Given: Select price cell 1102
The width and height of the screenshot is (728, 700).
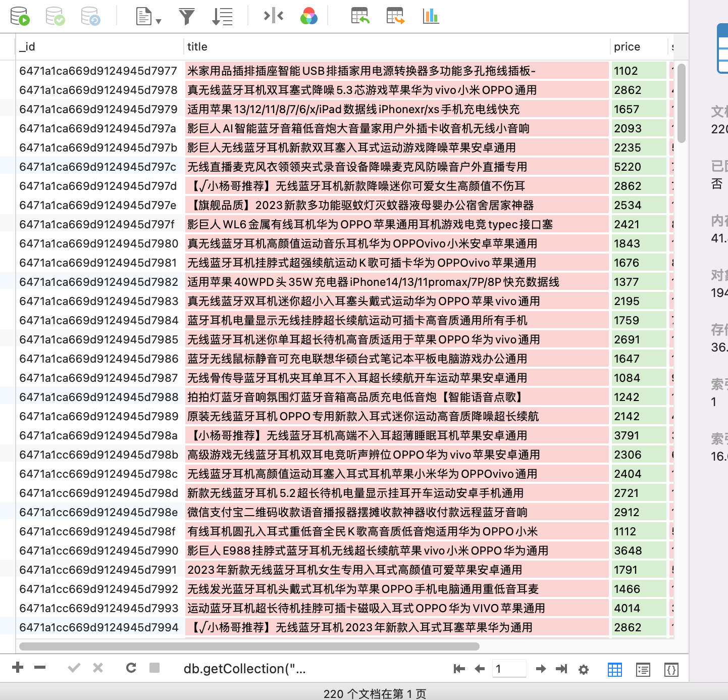Looking at the screenshot, I should click(639, 71).
